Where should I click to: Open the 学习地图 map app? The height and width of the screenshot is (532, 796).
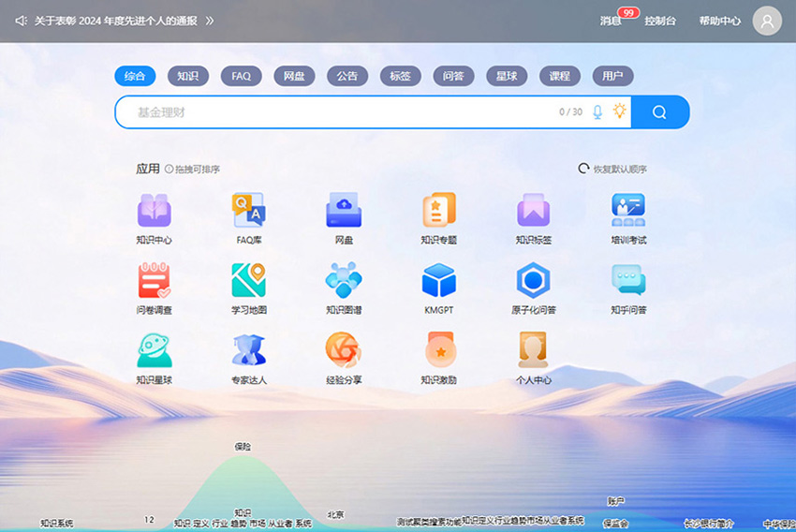click(249, 280)
